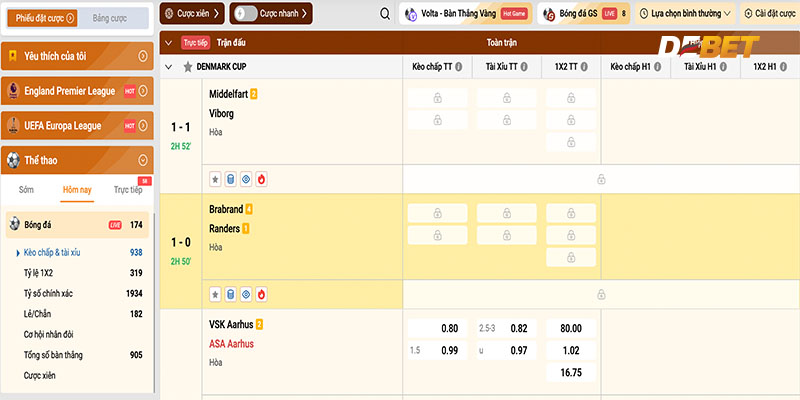Open the stats icon for Brabrand vs Randers

click(230, 295)
